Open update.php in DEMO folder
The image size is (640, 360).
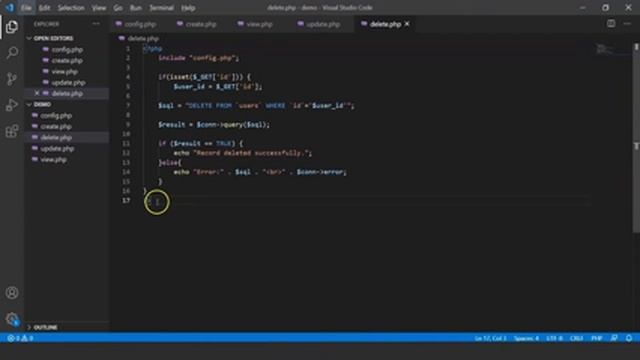click(x=57, y=149)
